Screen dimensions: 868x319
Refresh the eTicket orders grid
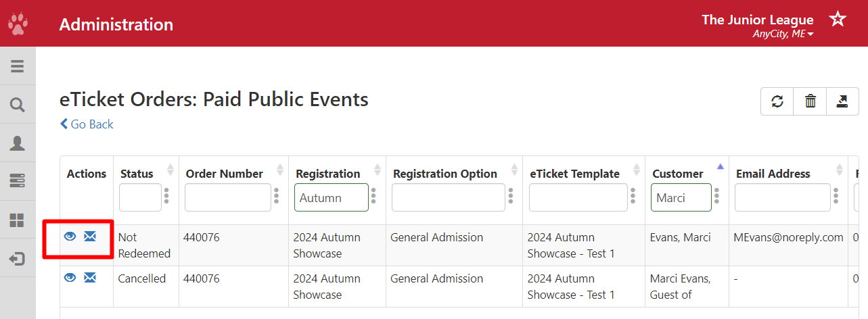click(777, 101)
